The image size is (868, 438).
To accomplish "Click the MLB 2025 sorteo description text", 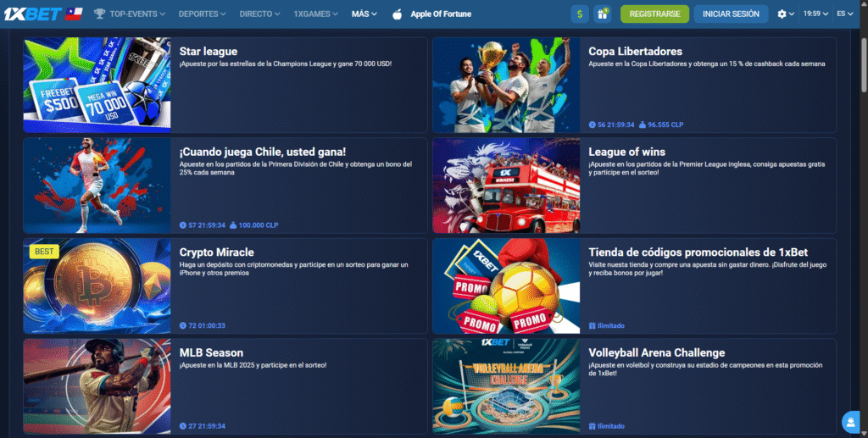I will [x=253, y=365].
